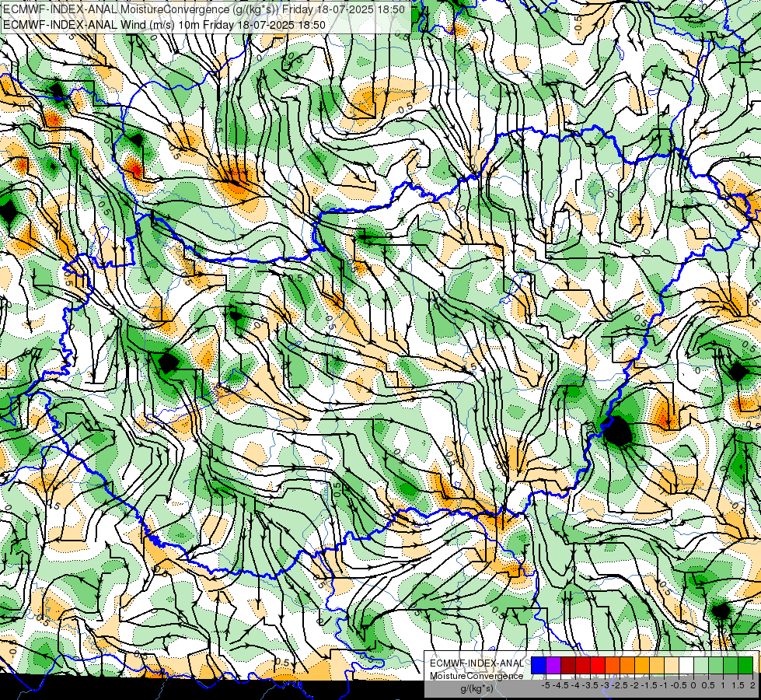761x700 pixels.
Task: Click the purple legend swatch
Action: [x=553, y=665]
